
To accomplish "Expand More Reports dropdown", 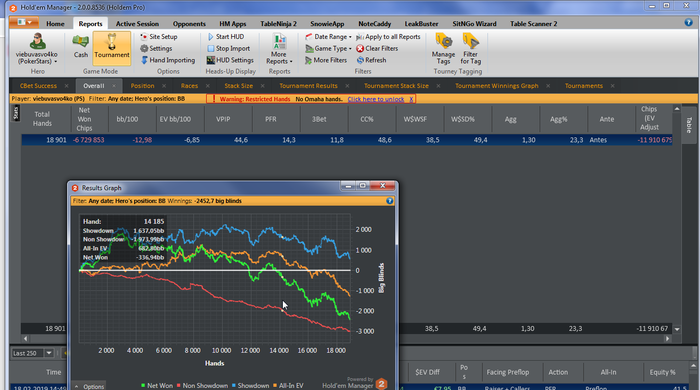I will coord(279,49).
